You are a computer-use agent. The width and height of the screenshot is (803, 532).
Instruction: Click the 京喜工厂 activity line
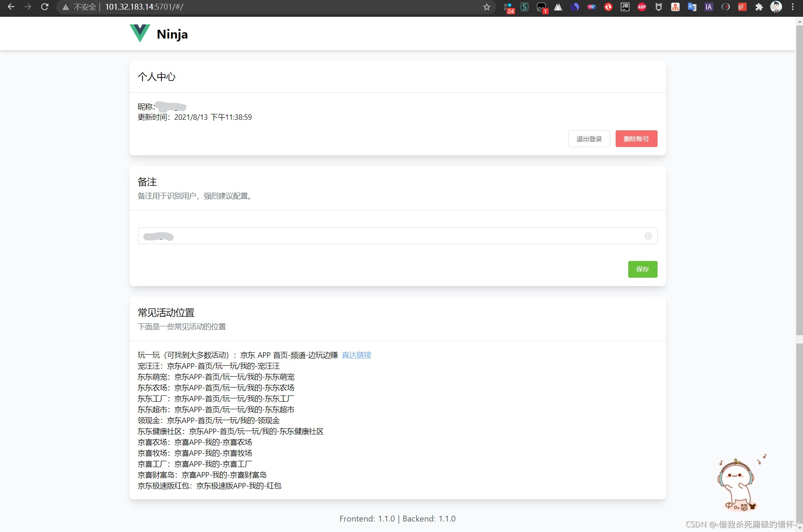(x=195, y=464)
